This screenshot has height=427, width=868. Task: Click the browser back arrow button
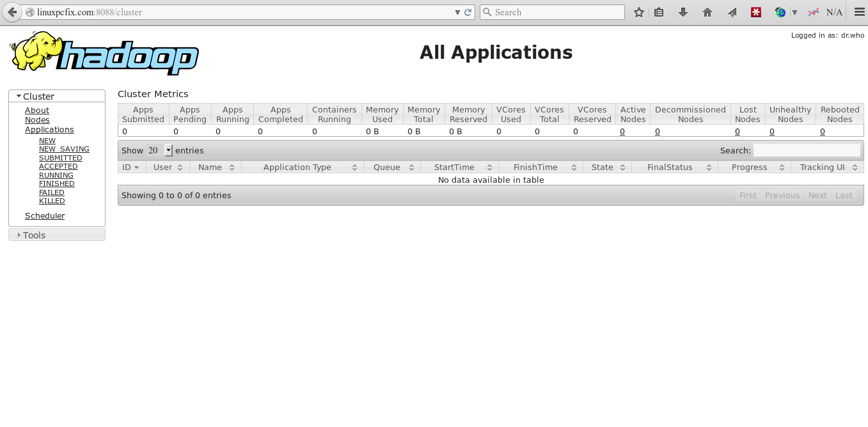[x=12, y=12]
